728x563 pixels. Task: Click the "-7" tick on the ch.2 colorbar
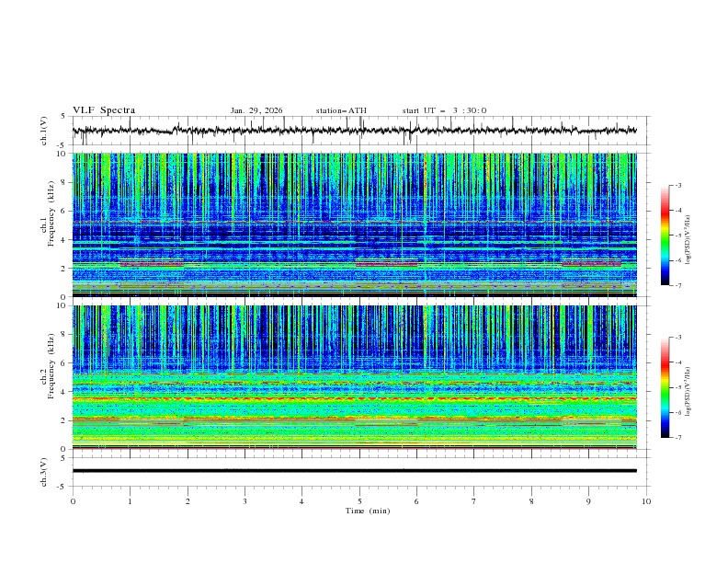pyautogui.click(x=677, y=438)
